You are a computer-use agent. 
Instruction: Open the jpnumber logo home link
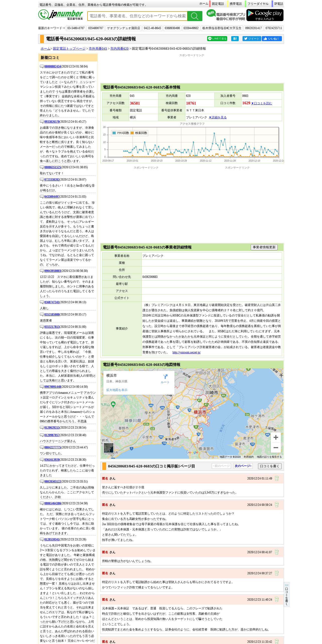point(61,15)
